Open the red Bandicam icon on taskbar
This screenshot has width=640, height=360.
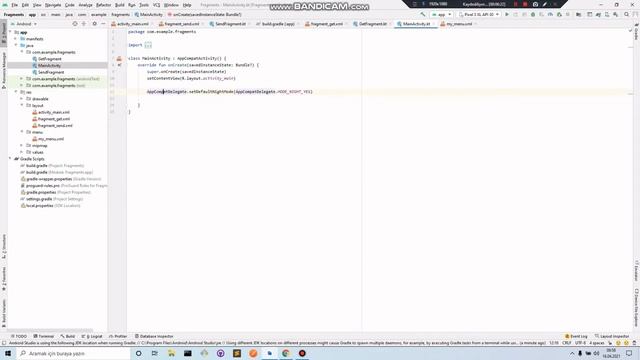click(x=302, y=353)
